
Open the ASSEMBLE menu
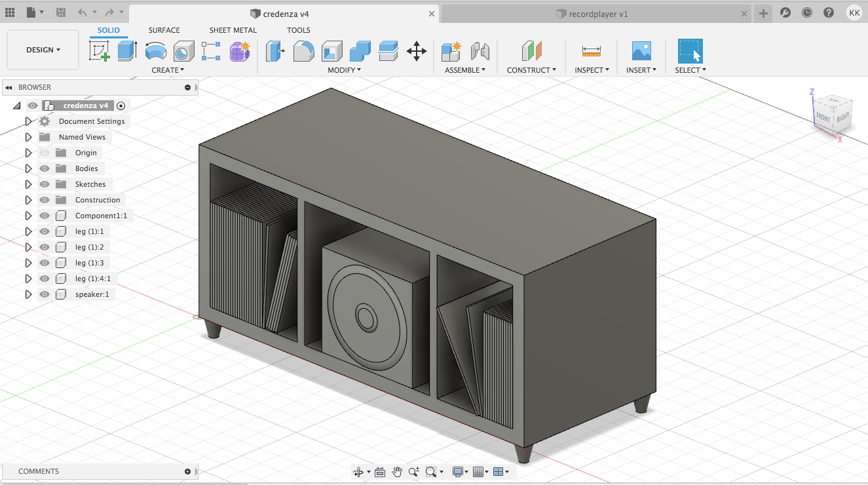pos(465,70)
